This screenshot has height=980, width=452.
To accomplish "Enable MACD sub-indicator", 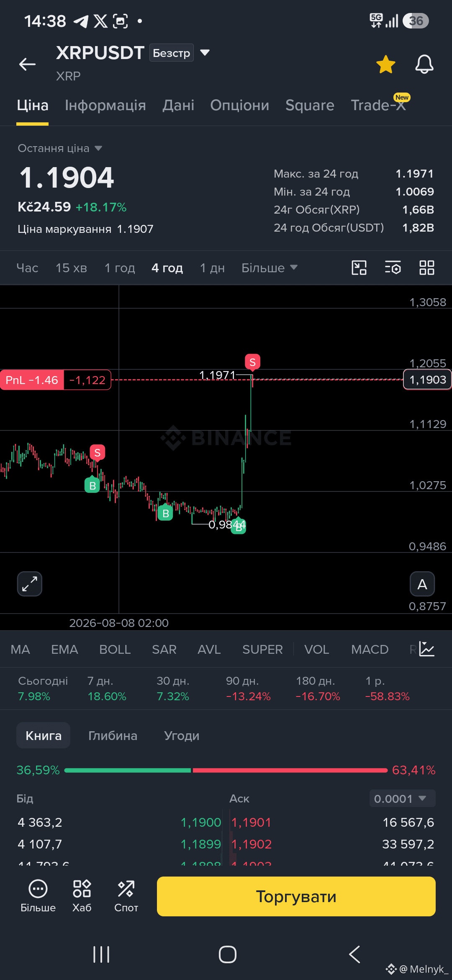I will click(370, 650).
